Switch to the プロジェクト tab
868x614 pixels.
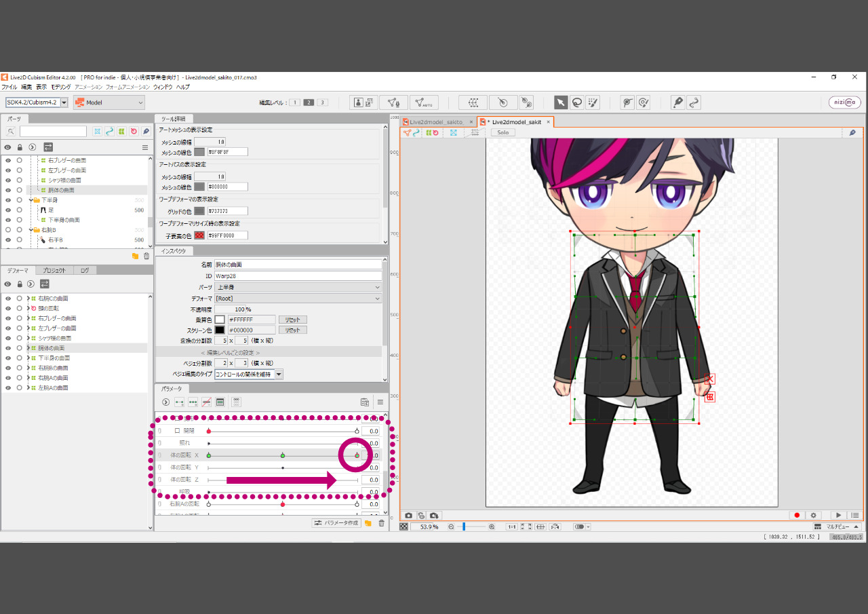coord(54,270)
